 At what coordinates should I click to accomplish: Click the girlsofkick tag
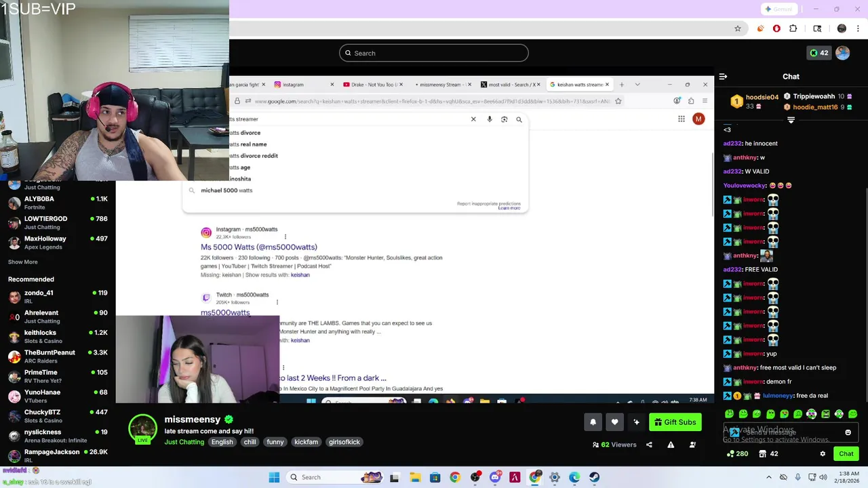click(344, 442)
